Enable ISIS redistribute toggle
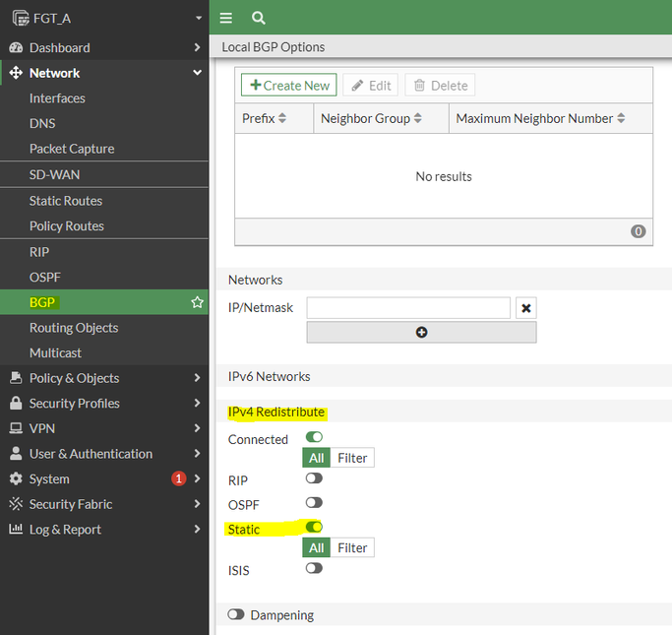 point(314,568)
